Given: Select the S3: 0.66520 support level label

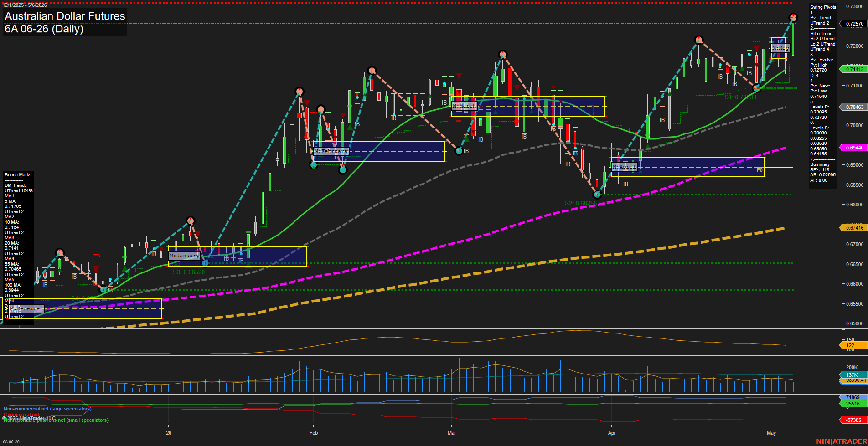Looking at the screenshot, I should 189,272.
